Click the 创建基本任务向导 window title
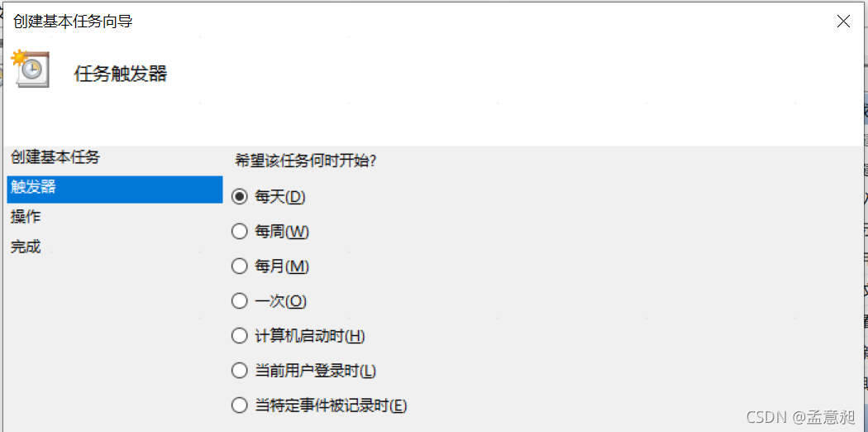This screenshot has width=868, height=432. point(73,22)
